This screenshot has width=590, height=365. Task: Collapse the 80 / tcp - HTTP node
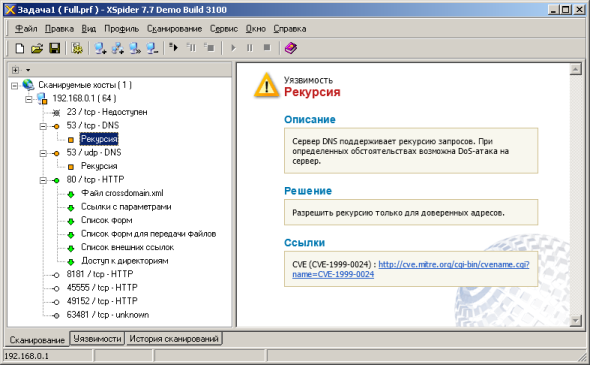[43, 180]
